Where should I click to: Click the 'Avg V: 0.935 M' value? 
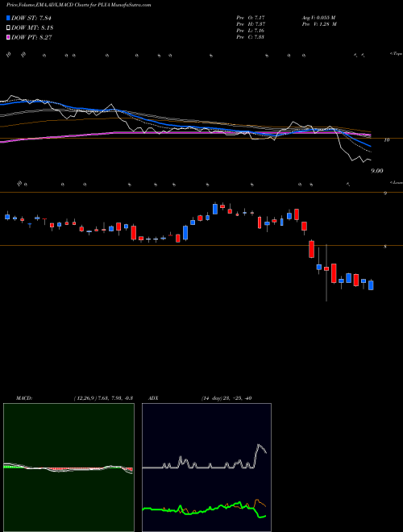click(x=318, y=17)
